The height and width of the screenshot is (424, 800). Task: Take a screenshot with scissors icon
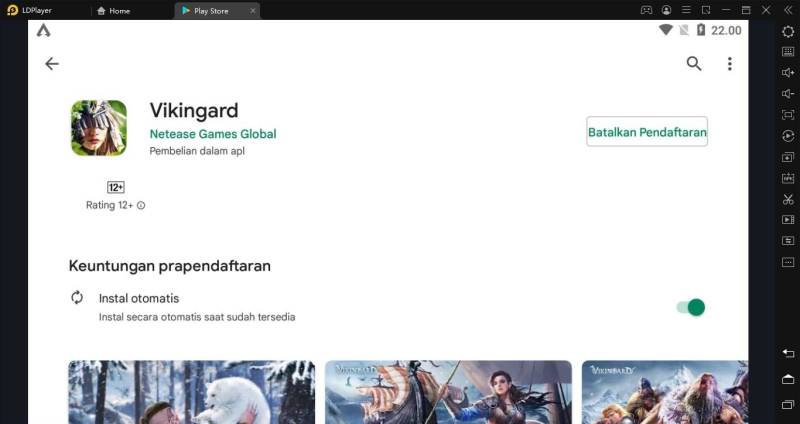(788, 198)
